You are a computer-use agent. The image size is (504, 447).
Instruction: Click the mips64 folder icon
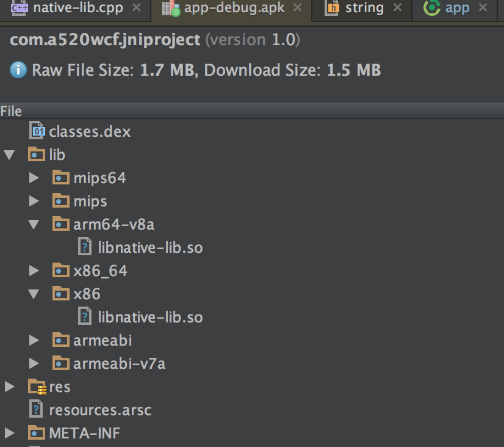point(60,178)
